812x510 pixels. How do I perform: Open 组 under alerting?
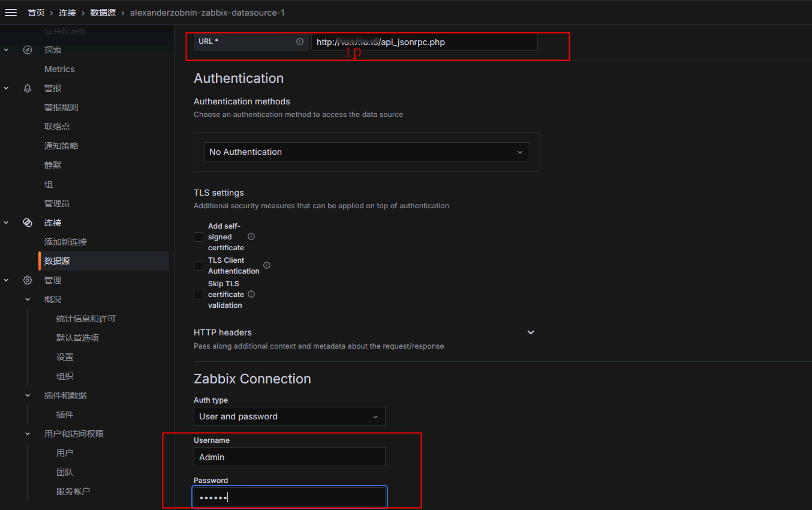(49, 184)
